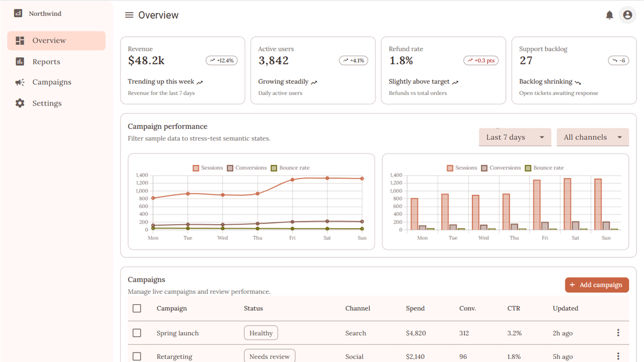Sort by the Spend column header
The image size is (644, 362).
415,308
